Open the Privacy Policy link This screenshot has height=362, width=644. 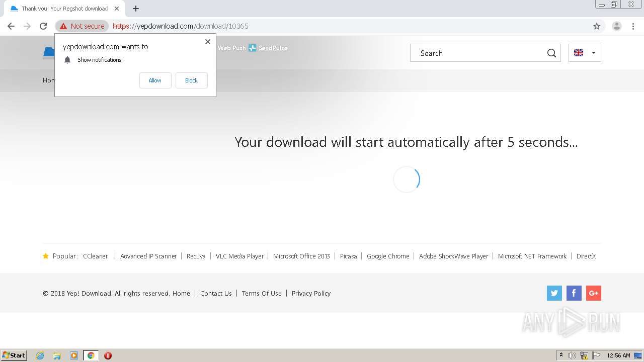point(311,293)
